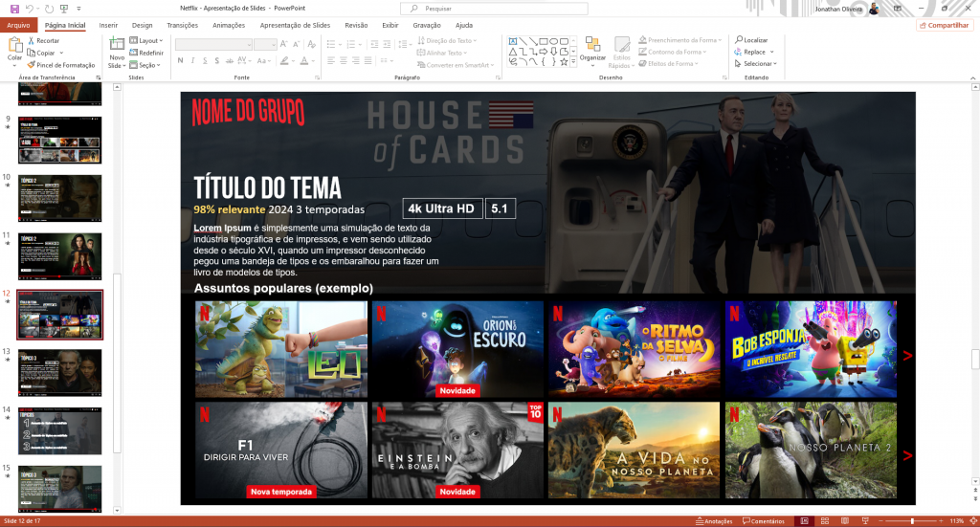Open the font size combo box

[x=265, y=44]
